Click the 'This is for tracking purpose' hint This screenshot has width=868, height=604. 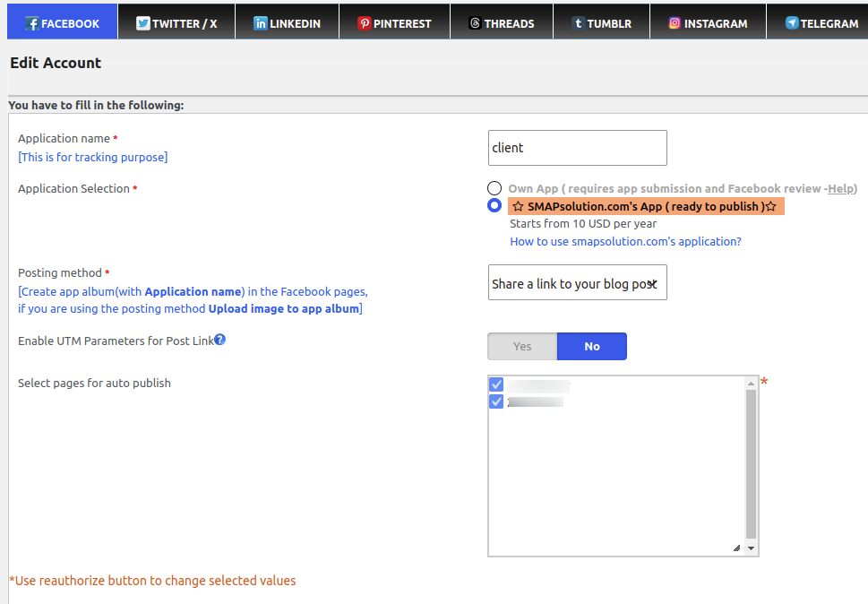point(92,157)
